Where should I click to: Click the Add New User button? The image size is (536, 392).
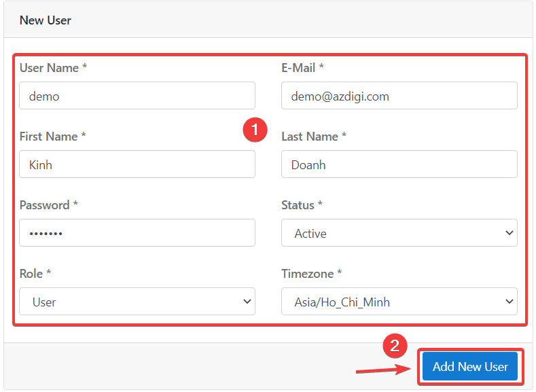(x=470, y=366)
